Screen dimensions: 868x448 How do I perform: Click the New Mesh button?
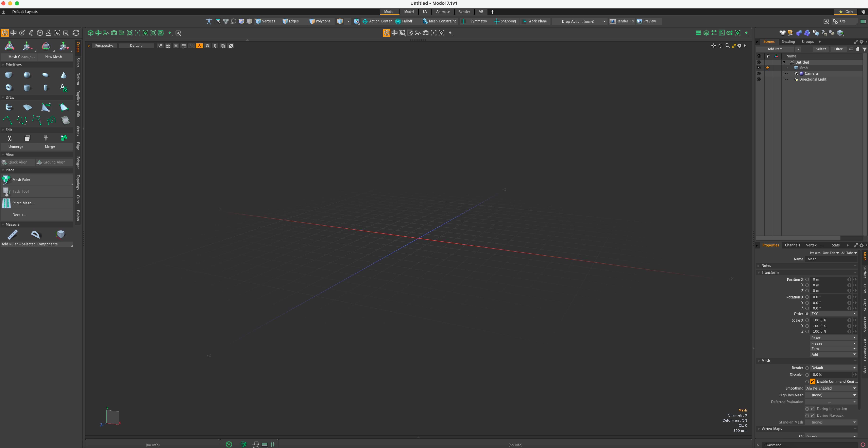53,57
